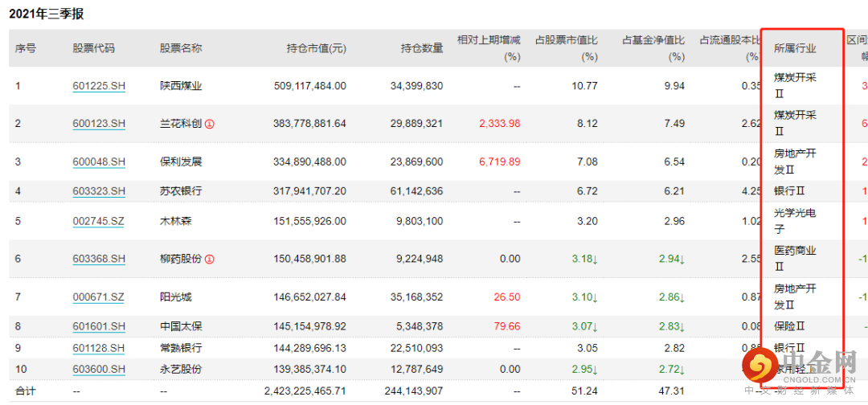Screen dimensions: 868x405
Task: Open stock code 601128.SH link
Action: [x=99, y=348]
